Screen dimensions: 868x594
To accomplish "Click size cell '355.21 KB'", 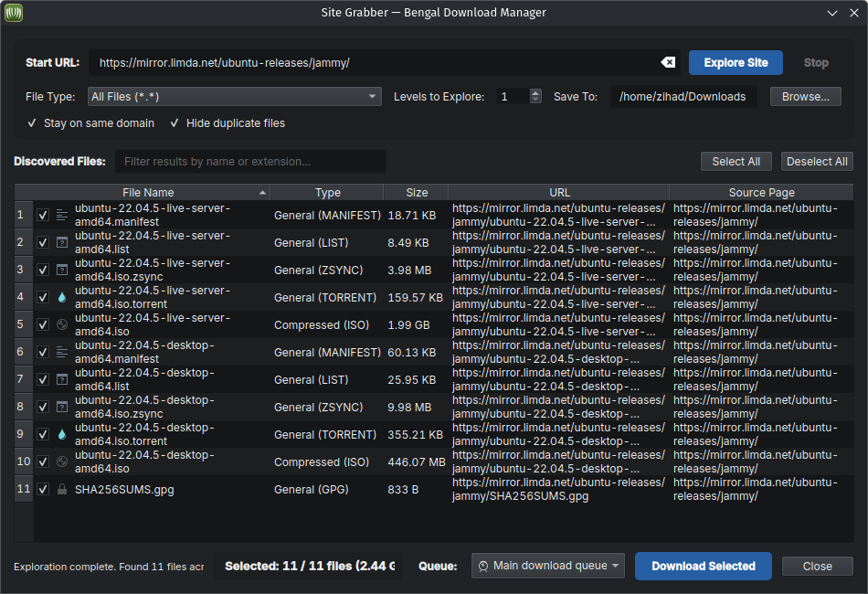I will [x=415, y=435].
